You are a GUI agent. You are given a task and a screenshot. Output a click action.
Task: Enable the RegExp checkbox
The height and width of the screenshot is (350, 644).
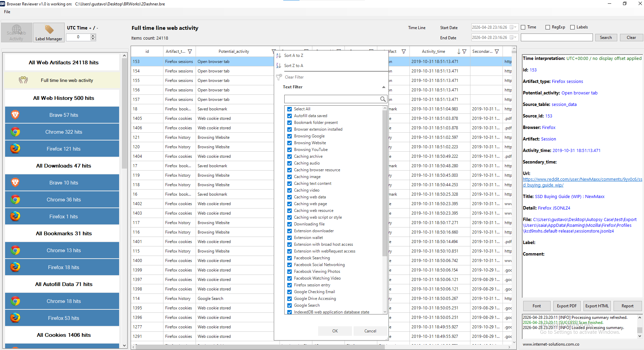pyautogui.click(x=548, y=27)
